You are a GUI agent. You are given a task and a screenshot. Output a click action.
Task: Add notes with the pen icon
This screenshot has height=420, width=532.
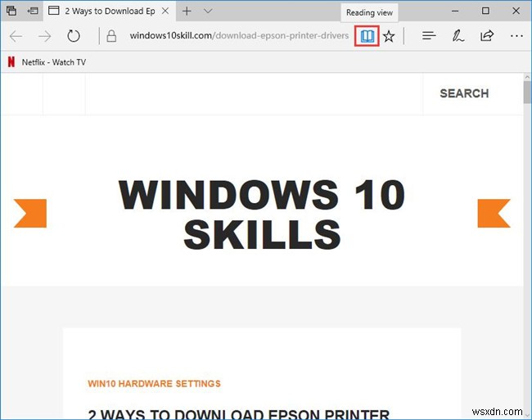(458, 36)
